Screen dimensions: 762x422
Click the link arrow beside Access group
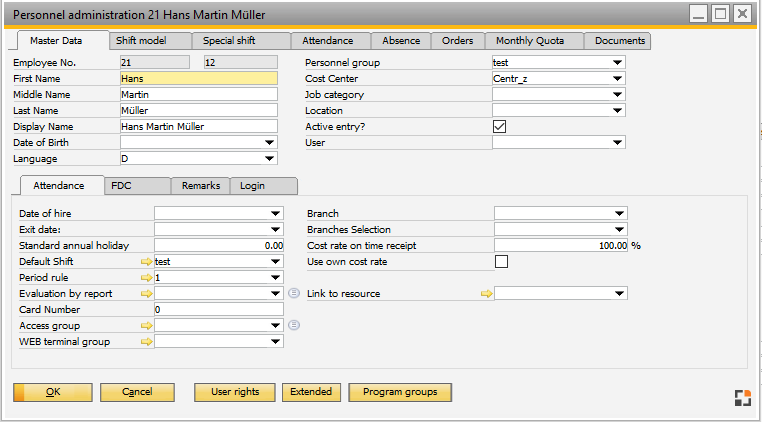pos(147,326)
